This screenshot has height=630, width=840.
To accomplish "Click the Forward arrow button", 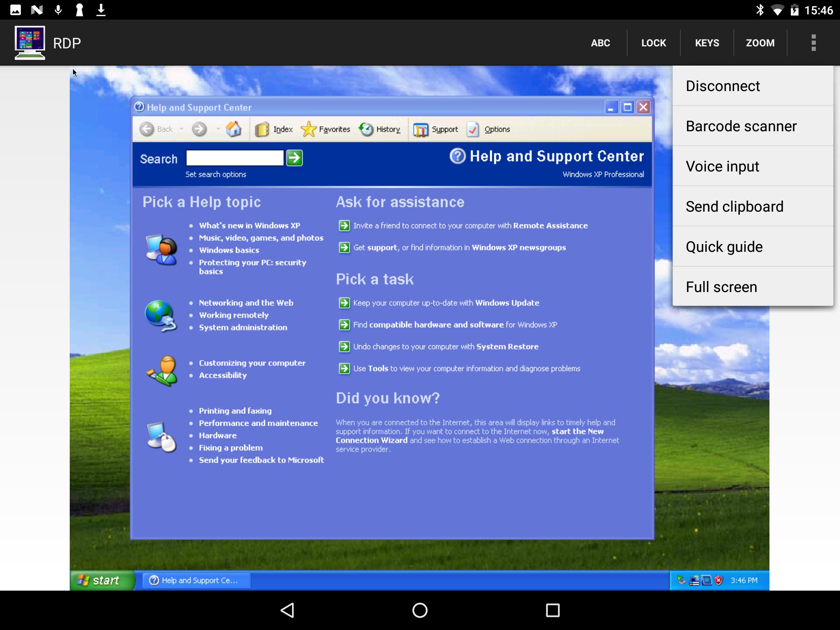I will (199, 129).
